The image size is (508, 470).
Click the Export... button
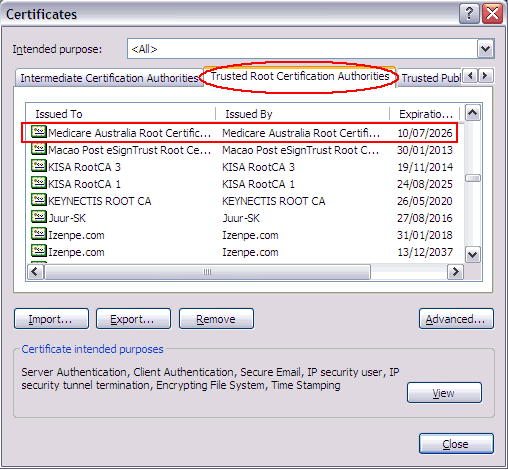(x=133, y=319)
